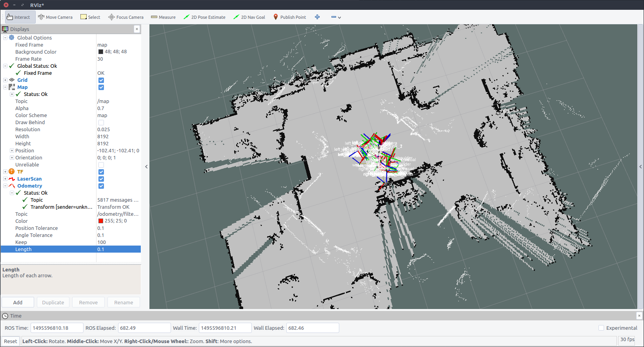Expand the LaserScan tree node
The height and width of the screenshot is (347, 644).
point(5,179)
